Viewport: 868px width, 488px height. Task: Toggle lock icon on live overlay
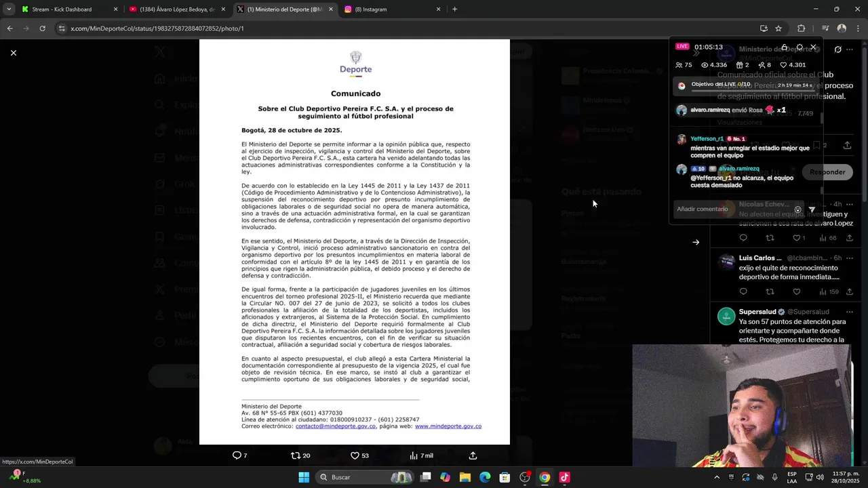[x=785, y=47]
